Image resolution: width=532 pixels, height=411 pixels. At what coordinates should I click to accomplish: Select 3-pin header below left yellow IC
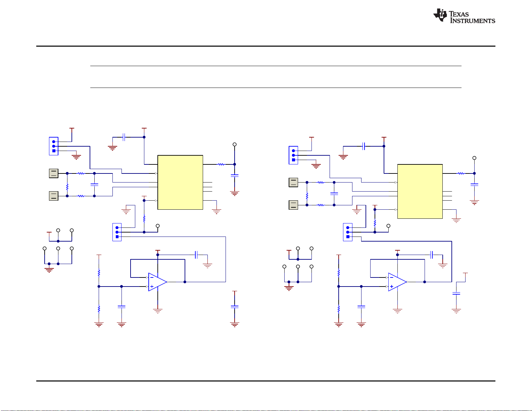(x=117, y=232)
